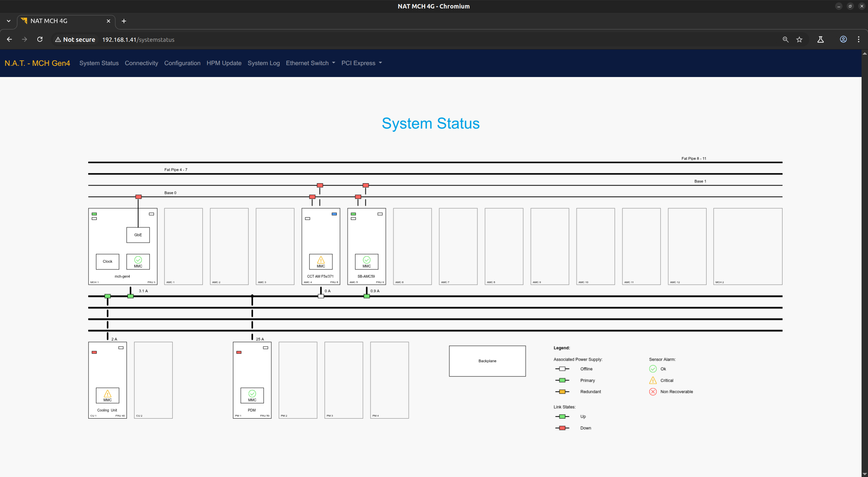Image resolution: width=868 pixels, height=477 pixels.
Task: Open the Connectivity page
Action: coord(141,63)
